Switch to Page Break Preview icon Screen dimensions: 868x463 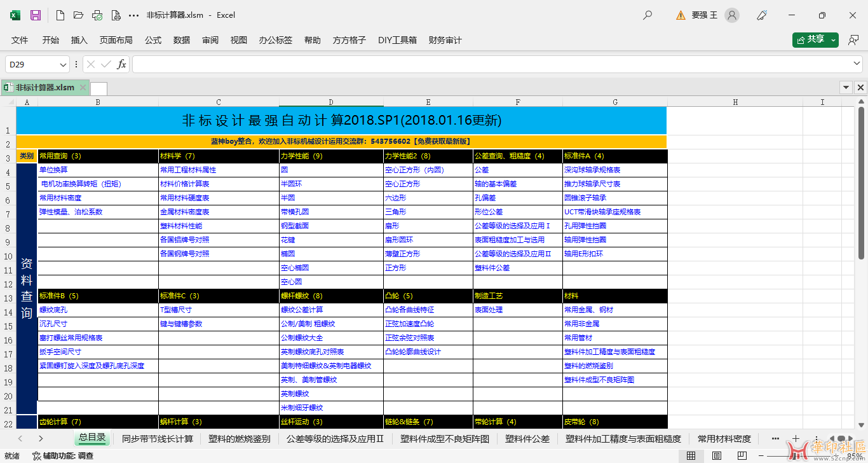(x=742, y=455)
